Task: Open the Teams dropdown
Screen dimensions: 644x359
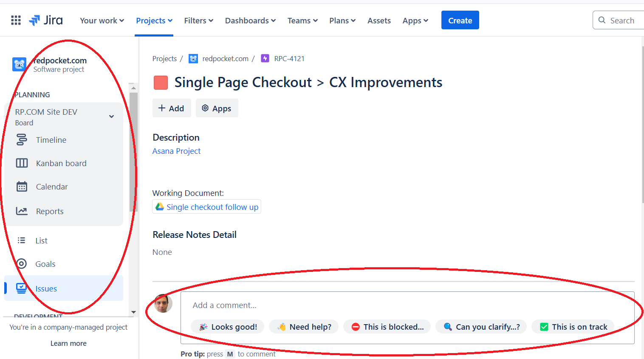Action: pos(302,20)
